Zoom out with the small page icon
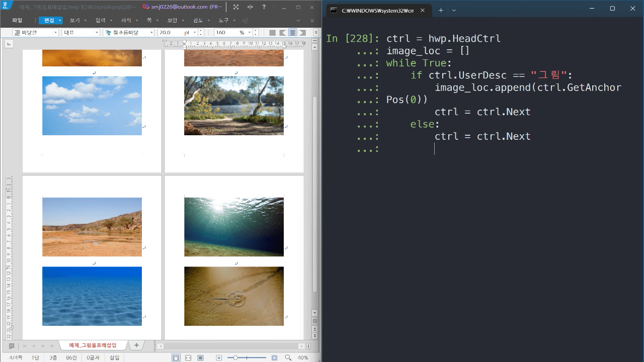The image size is (644, 362). 219,358
